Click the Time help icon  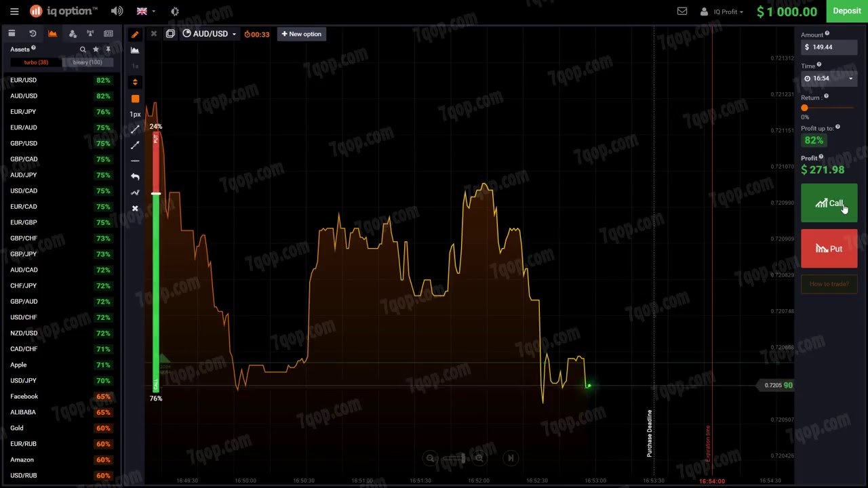pos(819,65)
